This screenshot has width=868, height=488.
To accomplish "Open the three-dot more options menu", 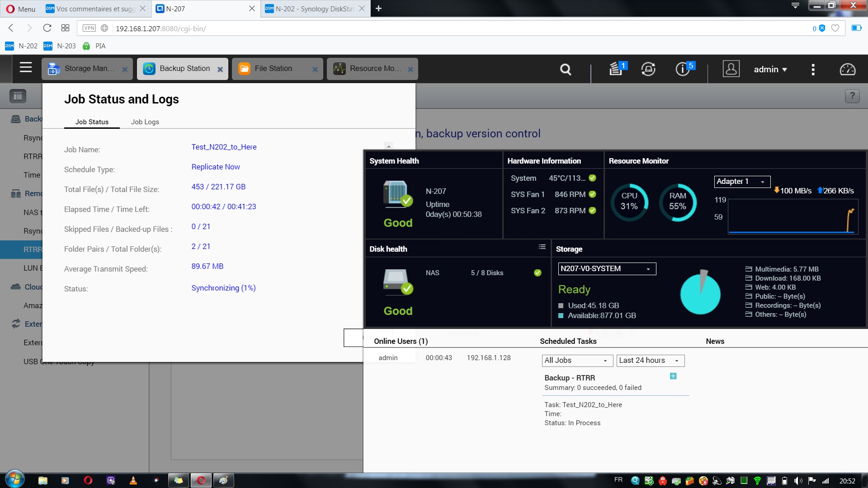I will (x=813, y=69).
